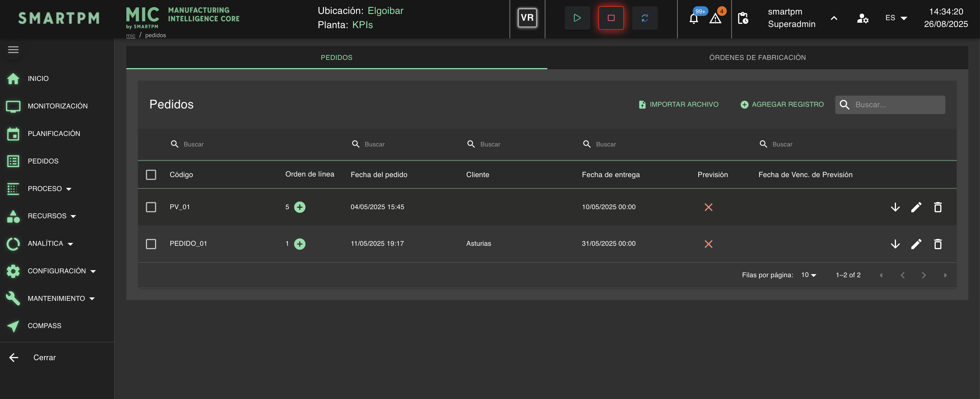The height and width of the screenshot is (399, 980).
Task: Open user settings gear icon
Action: coord(862,18)
